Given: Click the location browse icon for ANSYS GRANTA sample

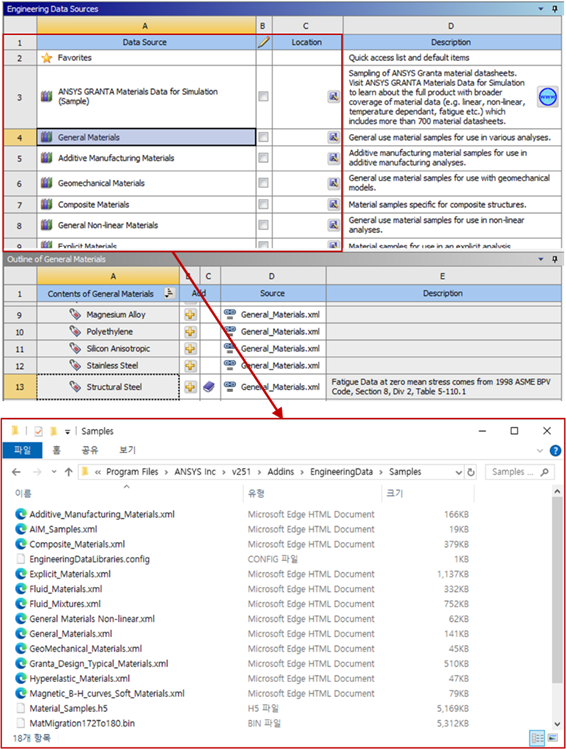Looking at the screenshot, I should click(333, 96).
